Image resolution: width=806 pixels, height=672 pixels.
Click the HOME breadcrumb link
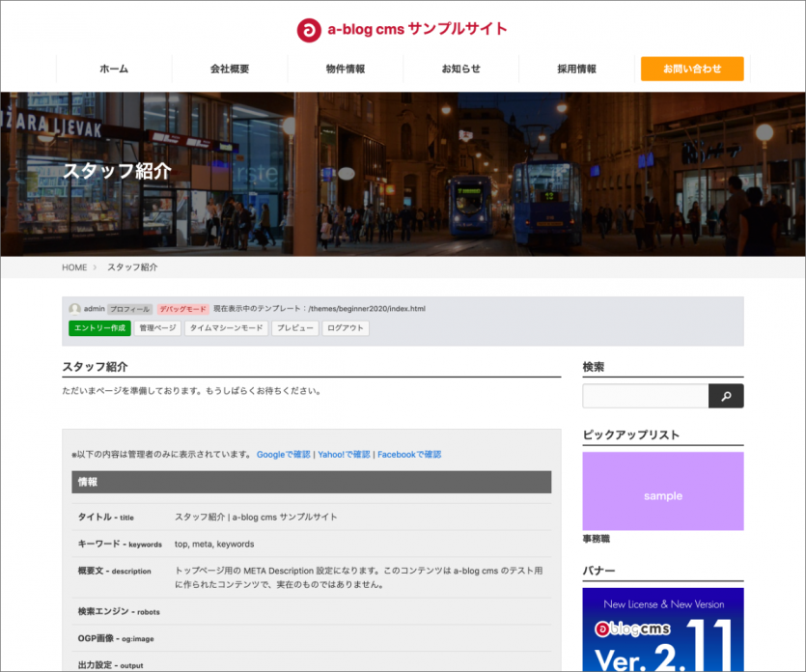[x=74, y=267]
